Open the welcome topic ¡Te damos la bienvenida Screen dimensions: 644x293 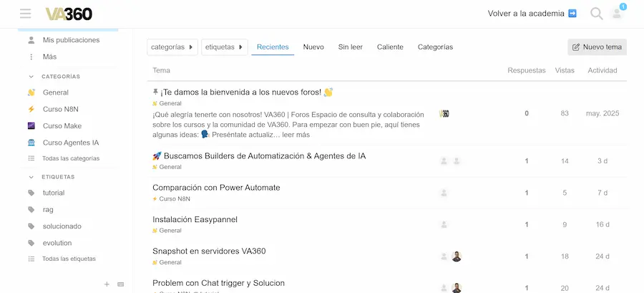(243, 92)
